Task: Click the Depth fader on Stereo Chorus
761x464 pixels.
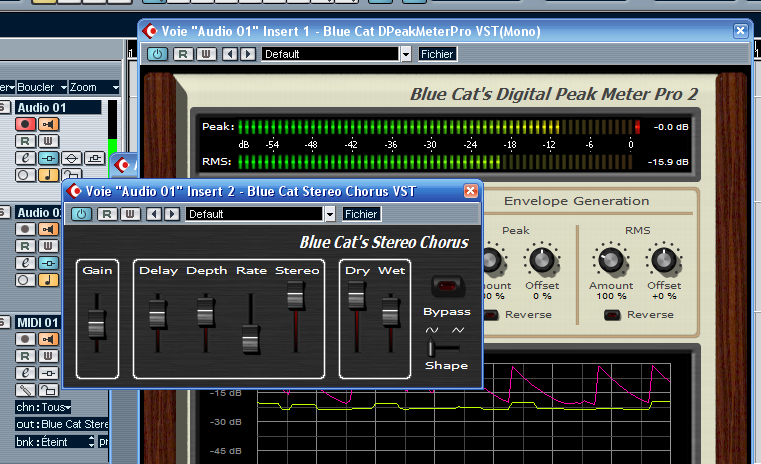Action: pyautogui.click(x=206, y=312)
